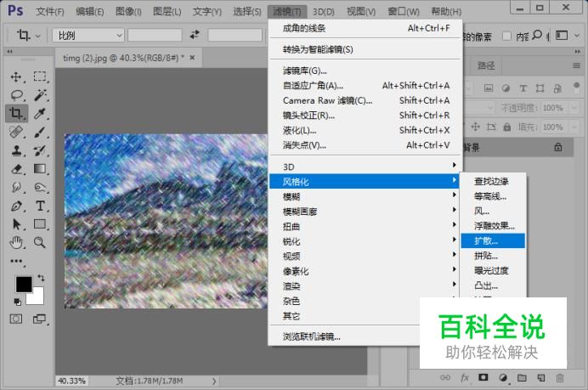
Task: Select the Eyedropper tool
Action: pos(40,113)
